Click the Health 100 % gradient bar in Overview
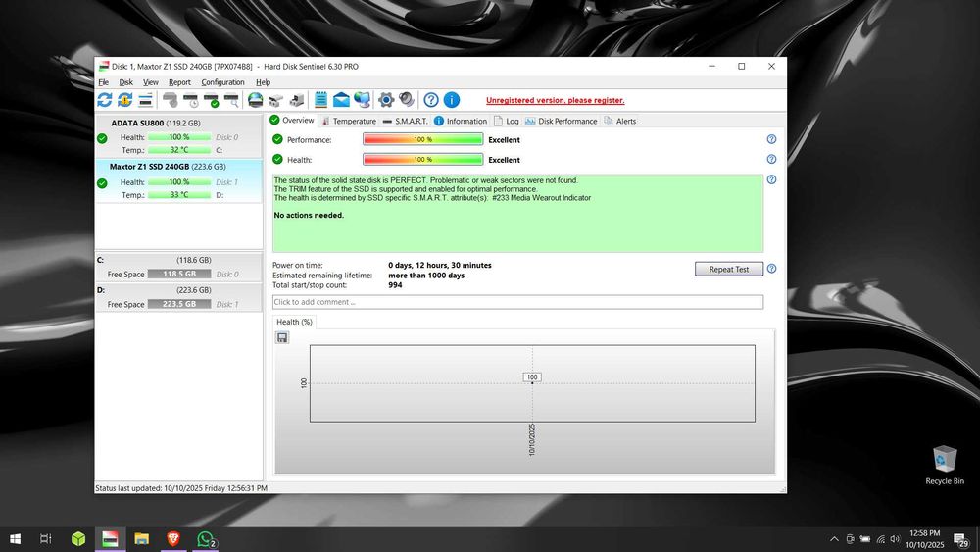Image resolution: width=980 pixels, height=552 pixels. tap(423, 160)
